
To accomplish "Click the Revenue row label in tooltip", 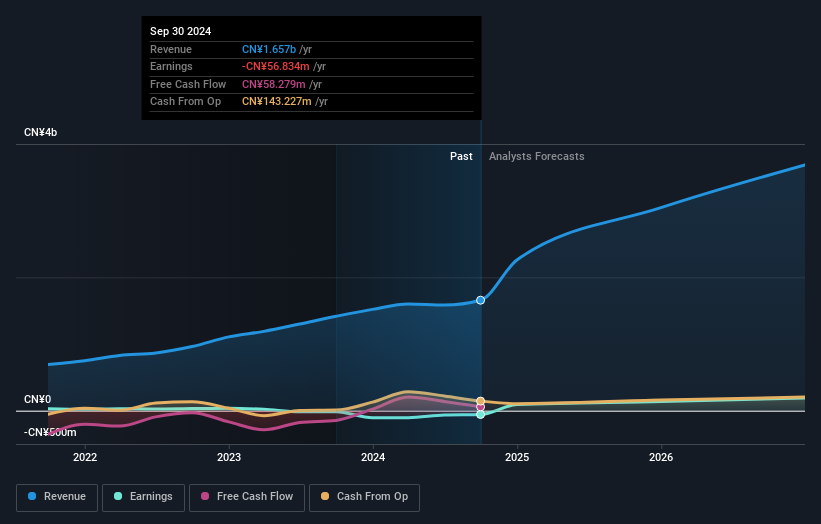I will click(x=171, y=49).
